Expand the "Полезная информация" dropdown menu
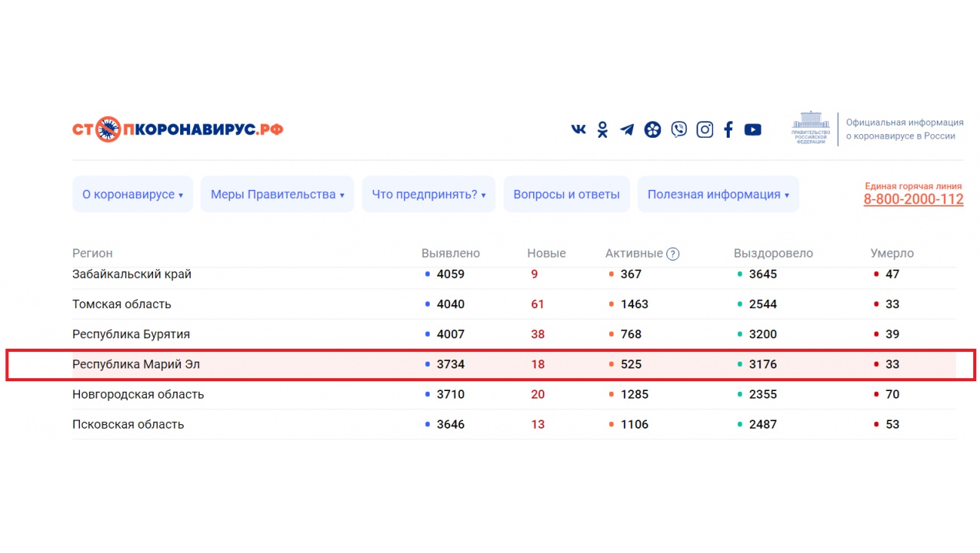This screenshot has width=980, height=553. (x=718, y=194)
